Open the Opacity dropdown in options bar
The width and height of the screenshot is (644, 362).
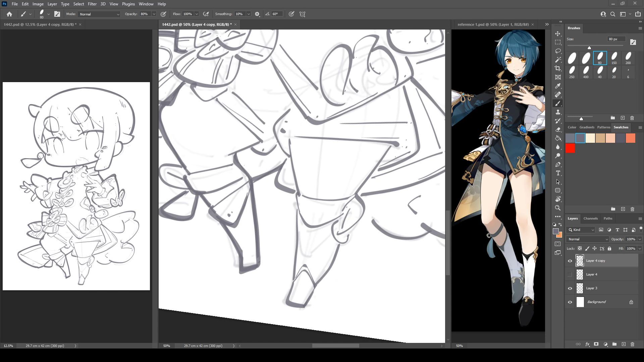tap(154, 14)
